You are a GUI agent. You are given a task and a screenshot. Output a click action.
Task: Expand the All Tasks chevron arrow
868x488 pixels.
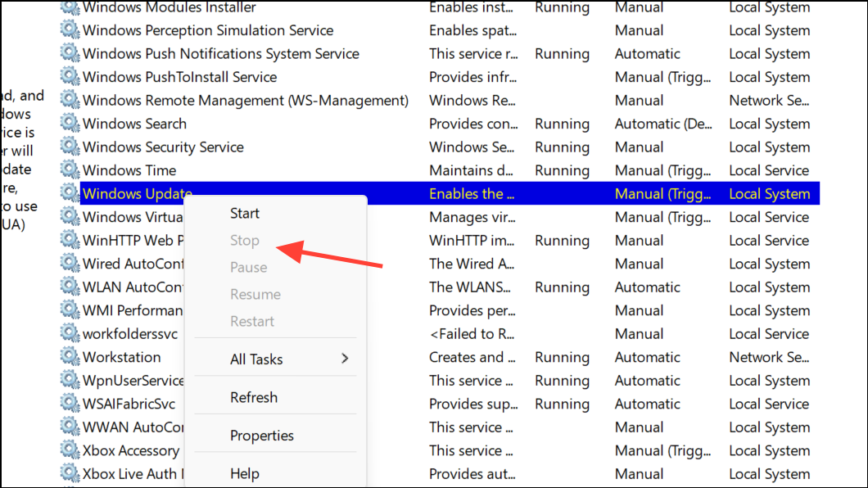click(345, 359)
